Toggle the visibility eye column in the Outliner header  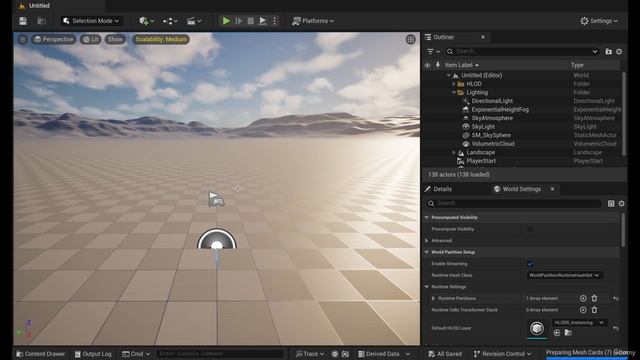coord(427,65)
